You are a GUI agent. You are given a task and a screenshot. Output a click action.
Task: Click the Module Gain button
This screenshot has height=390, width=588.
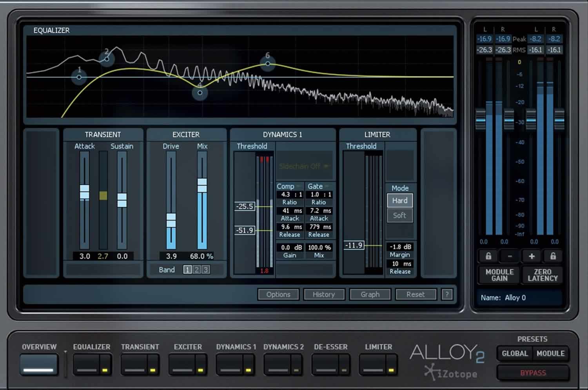499,275
